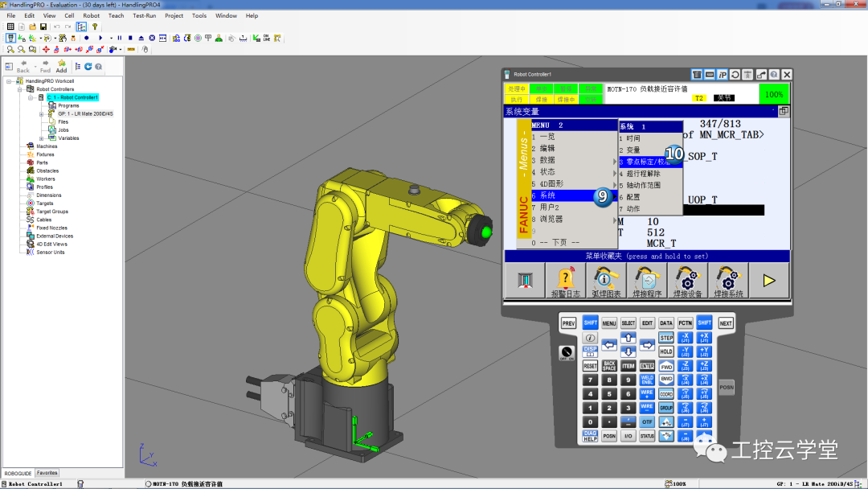Click the target (bullseye) toolbar icon
868x489 pixels.
(x=198, y=39)
